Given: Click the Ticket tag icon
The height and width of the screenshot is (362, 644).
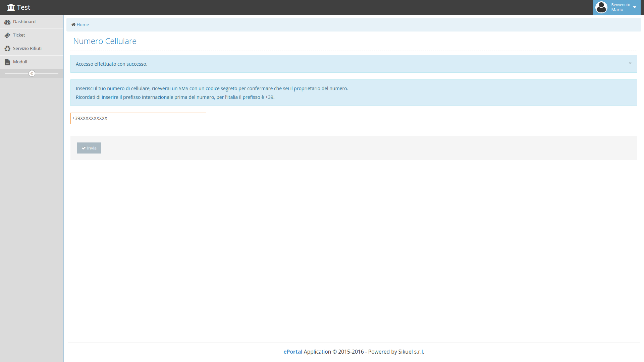Looking at the screenshot, I should [x=7, y=35].
